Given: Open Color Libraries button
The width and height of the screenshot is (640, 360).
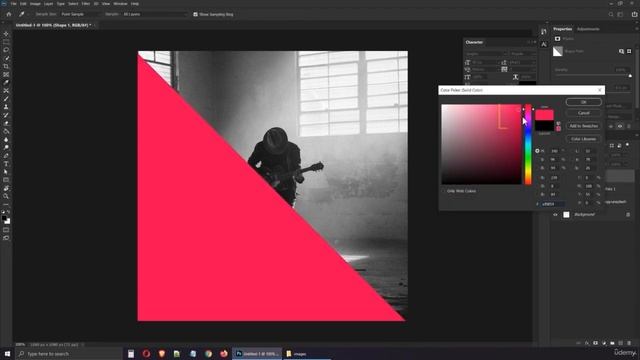Looking at the screenshot, I should tap(584, 139).
